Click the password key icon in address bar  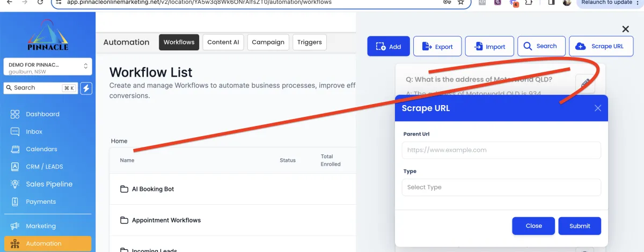(447, 2)
